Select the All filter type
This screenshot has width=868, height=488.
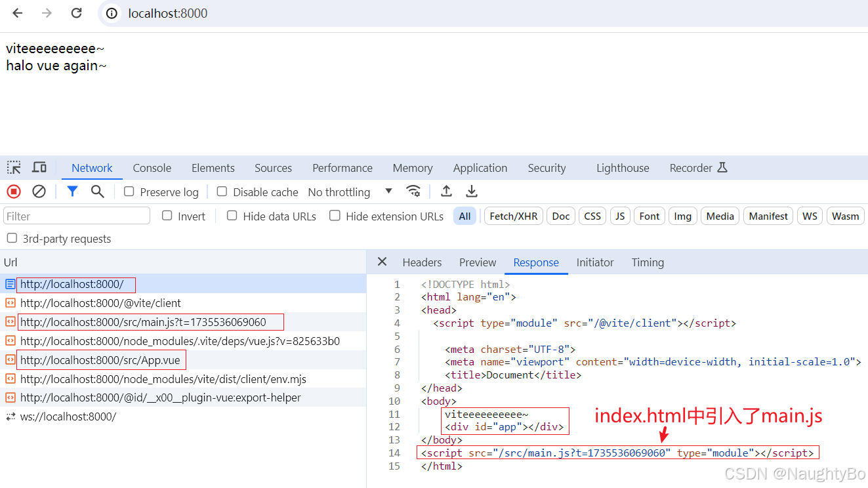(465, 216)
